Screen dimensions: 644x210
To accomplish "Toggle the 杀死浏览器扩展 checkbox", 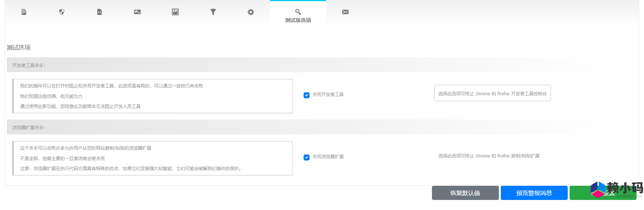I will (x=307, y=157).
